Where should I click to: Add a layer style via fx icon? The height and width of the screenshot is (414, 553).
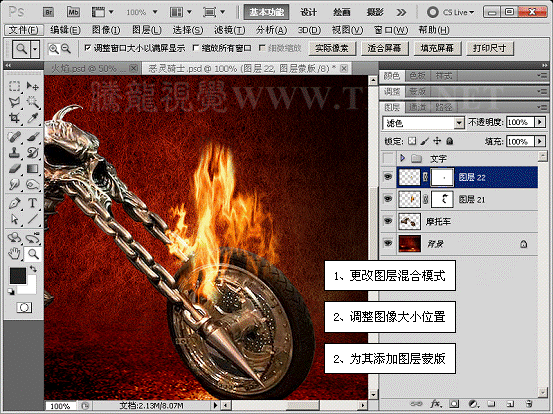436,403
